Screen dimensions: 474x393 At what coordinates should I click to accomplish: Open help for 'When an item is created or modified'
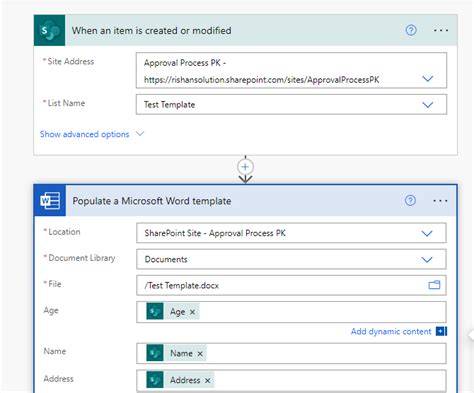[411, 30]
